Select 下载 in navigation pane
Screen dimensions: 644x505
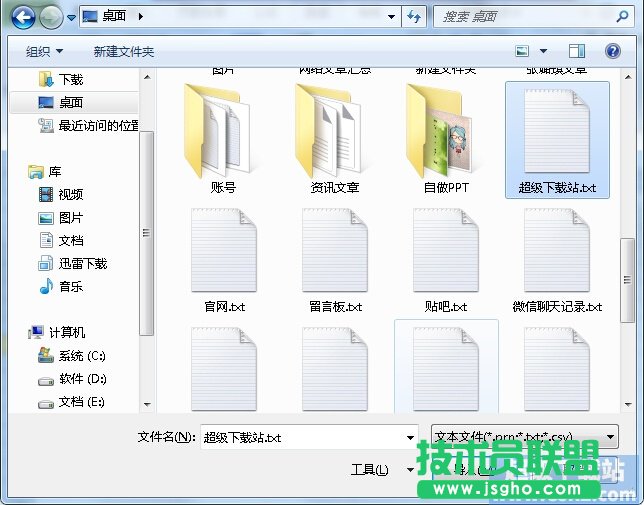click(x=70, y=79)
